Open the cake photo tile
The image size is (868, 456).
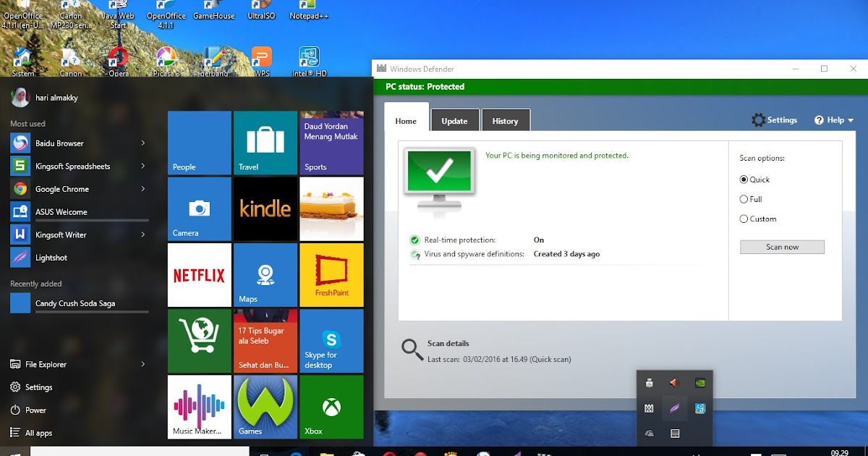(331, 208)
